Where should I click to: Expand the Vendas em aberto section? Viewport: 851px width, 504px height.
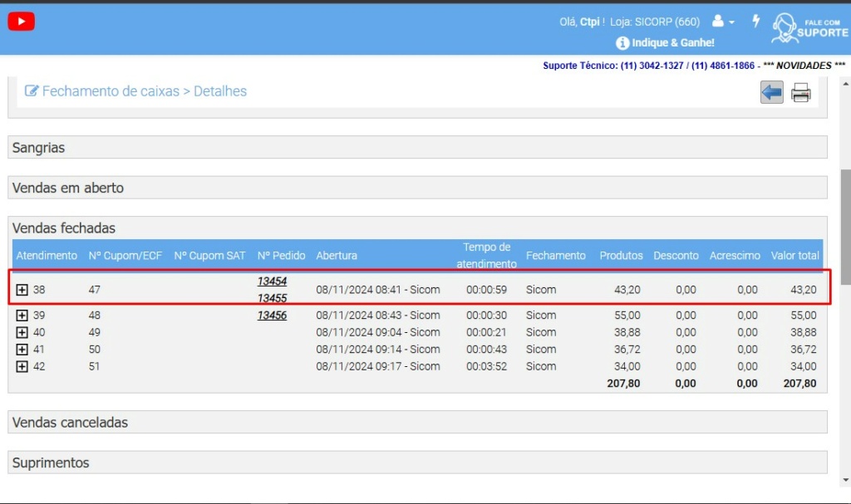point(417,188)
